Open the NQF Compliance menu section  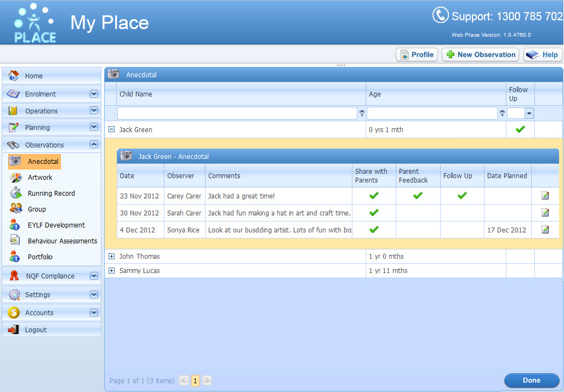coord(94,276)
